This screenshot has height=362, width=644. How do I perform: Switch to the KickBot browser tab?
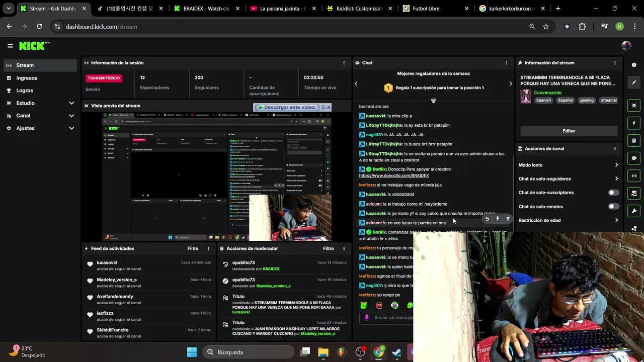pyautogui.click(x=359, y=9)
